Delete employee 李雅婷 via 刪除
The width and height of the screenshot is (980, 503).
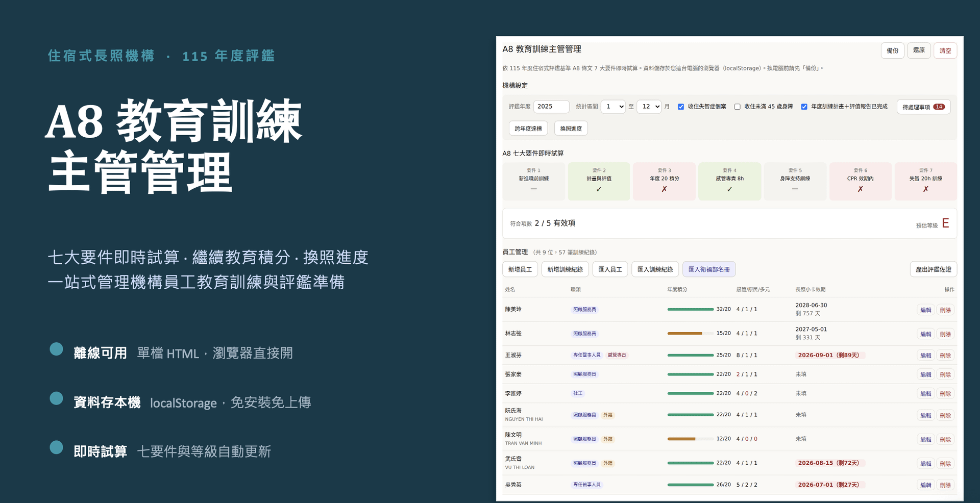pos(945,394)
